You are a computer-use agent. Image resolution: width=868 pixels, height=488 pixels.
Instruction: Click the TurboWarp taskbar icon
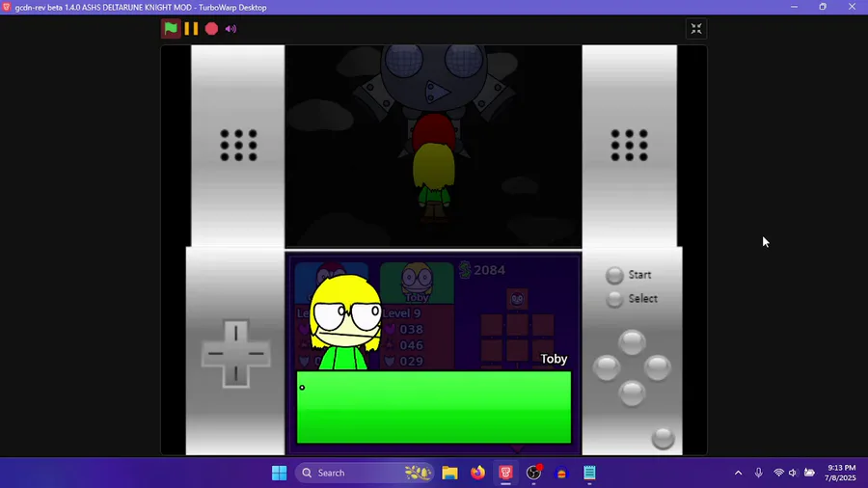[x=505, y=474]
